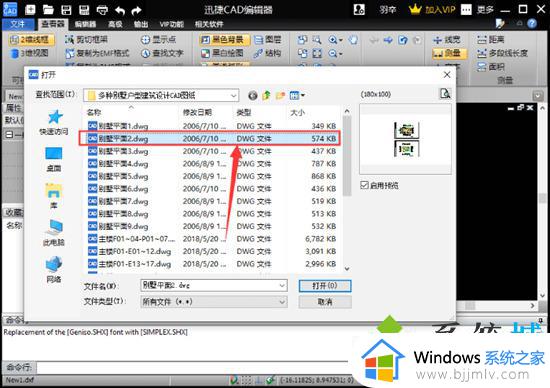The height and width of the screenshot is (388, 550).
Task: Click the 打开(O) button
Action: [x=325, y=286]
